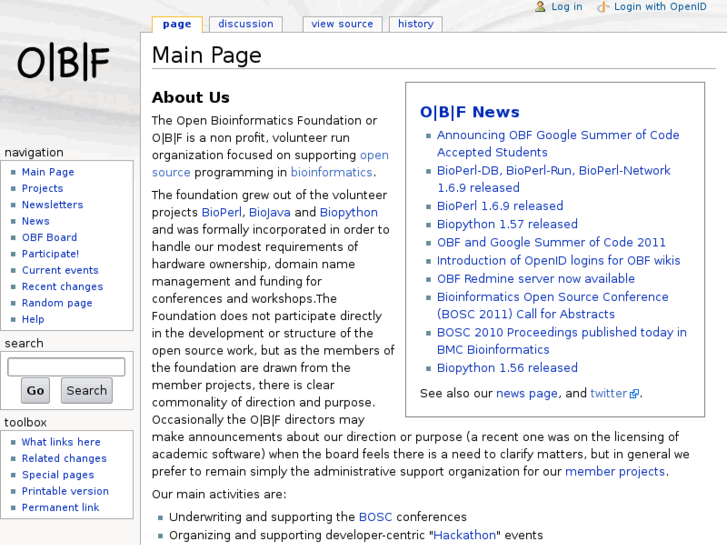This screenshot has height=545, width=727.
Task: Open Related changes in toolbox
Action: tap(64, 458)
